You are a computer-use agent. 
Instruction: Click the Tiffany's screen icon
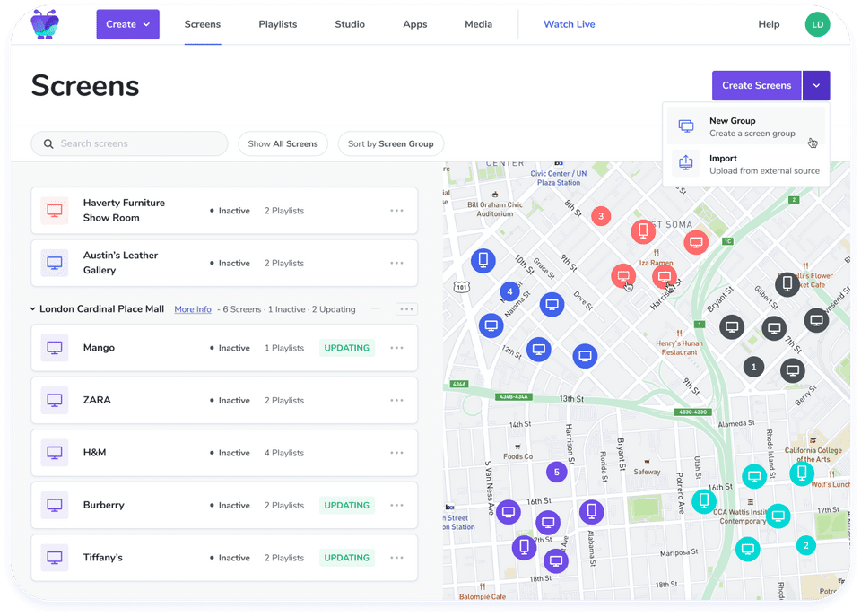pyautogui.click(x=55, y=557)
